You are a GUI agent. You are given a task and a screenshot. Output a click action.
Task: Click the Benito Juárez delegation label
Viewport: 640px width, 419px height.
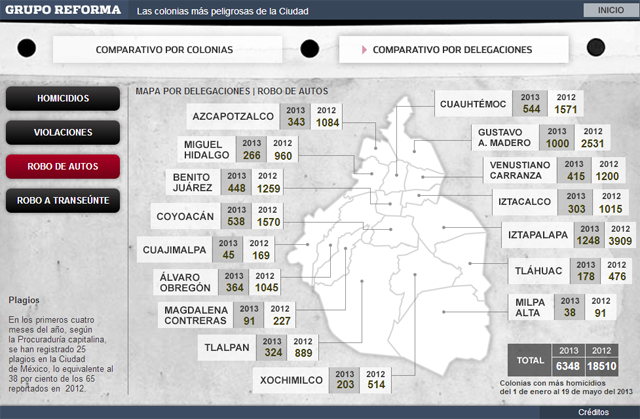click(x=191, y=183)
